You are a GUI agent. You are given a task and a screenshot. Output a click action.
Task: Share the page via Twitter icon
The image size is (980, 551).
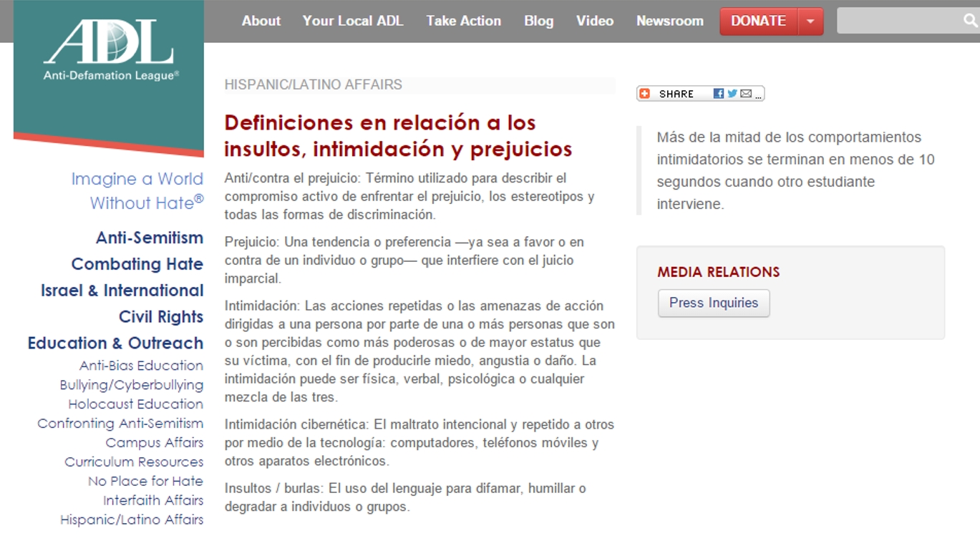click(x=732, y=94)
